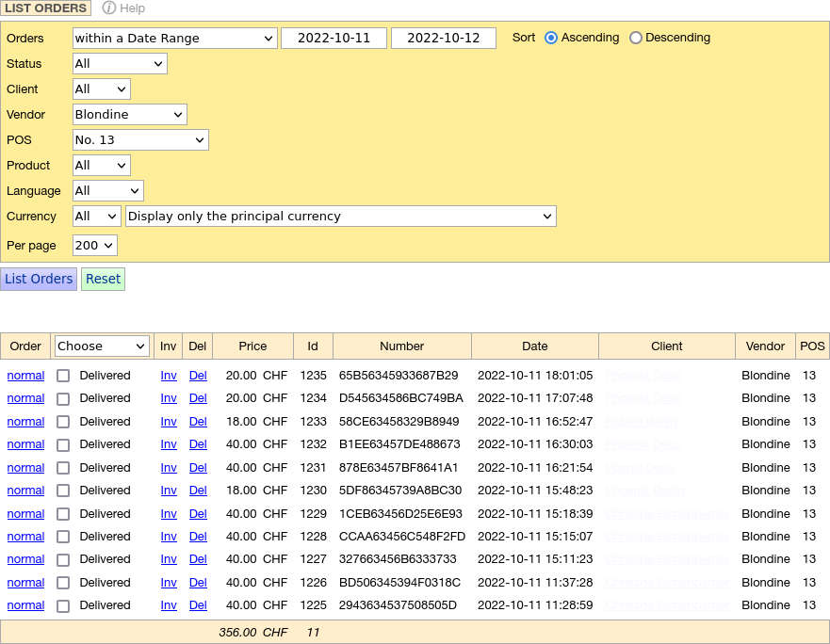Image resolution: width=830 pixels, height=644 pixels.
Task: Open the principal currency display dropdown
Action: click(x=340, y=216)
